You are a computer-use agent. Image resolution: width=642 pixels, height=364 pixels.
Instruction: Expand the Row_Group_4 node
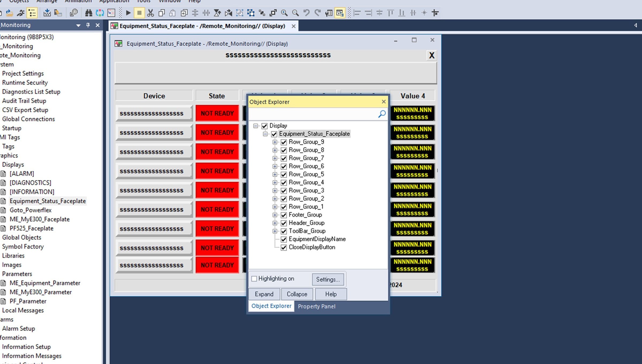[275, 183]
